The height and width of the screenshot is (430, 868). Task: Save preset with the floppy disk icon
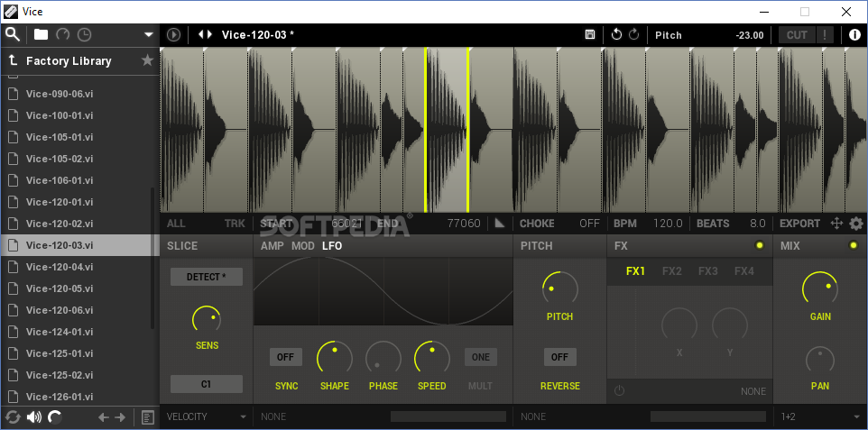tap(590, 35)
